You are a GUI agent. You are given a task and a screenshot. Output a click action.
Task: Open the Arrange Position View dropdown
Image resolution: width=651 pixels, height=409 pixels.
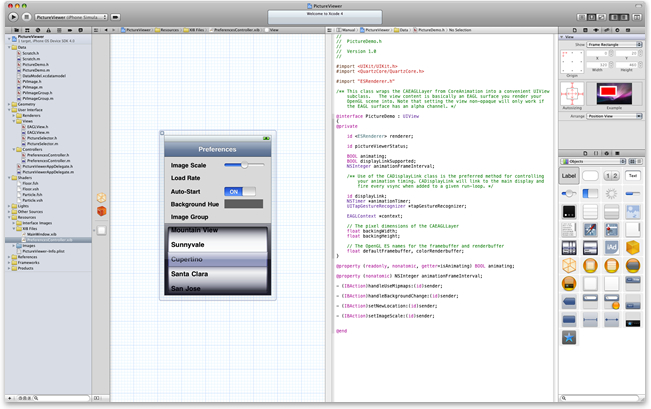(614, 115)
